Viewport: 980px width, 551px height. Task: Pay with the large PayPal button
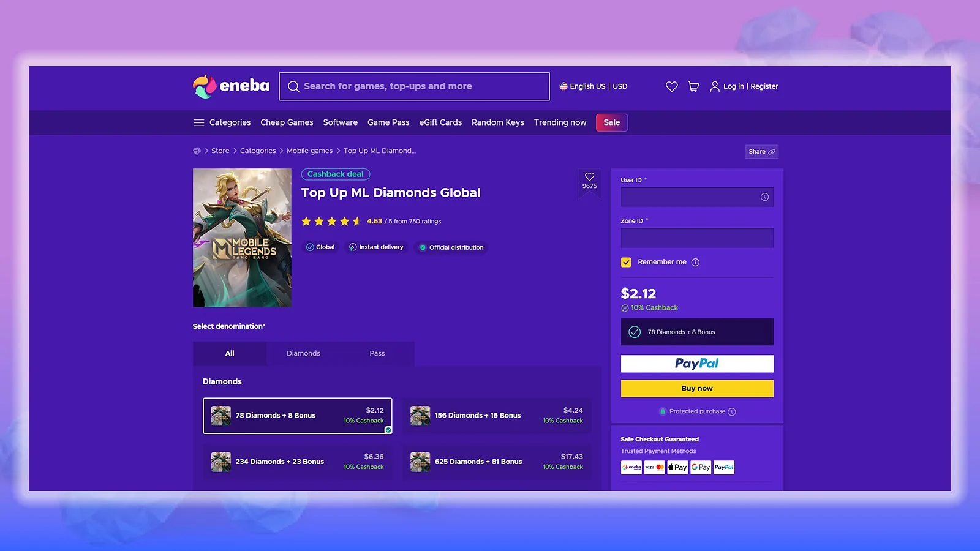click(x=697, y=364)
